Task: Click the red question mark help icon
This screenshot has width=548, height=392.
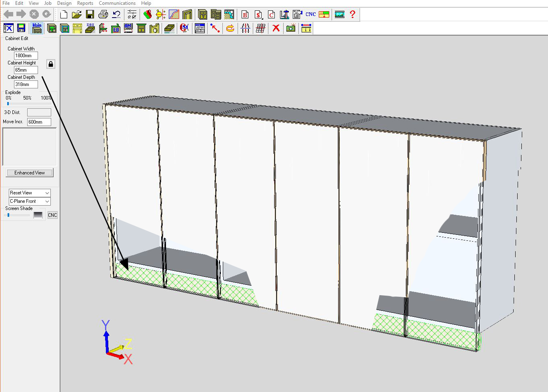Action: 352,14
